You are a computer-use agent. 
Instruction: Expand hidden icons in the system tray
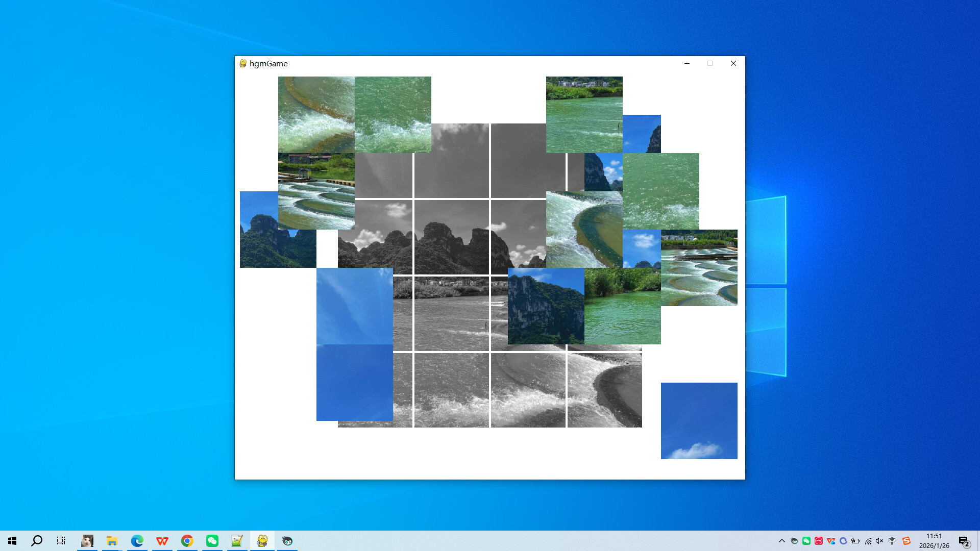(782, 540)
